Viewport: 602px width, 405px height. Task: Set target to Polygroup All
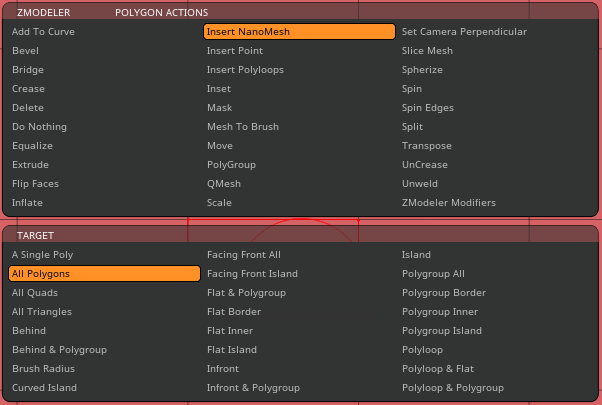(x=433, y=274)
